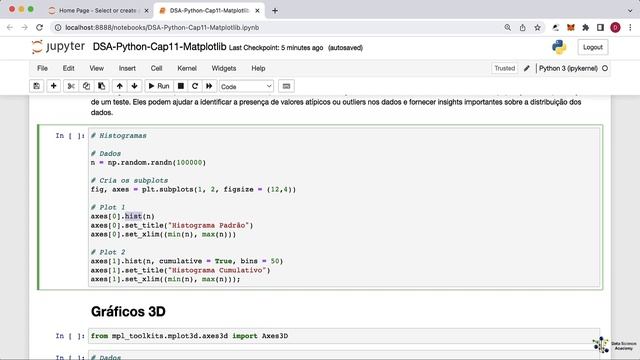
Task: Run the current cell
Action: (x=159, y=86)
